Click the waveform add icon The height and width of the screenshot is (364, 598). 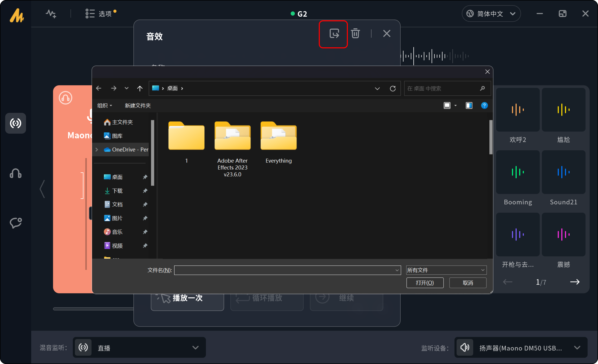[51, 14]
